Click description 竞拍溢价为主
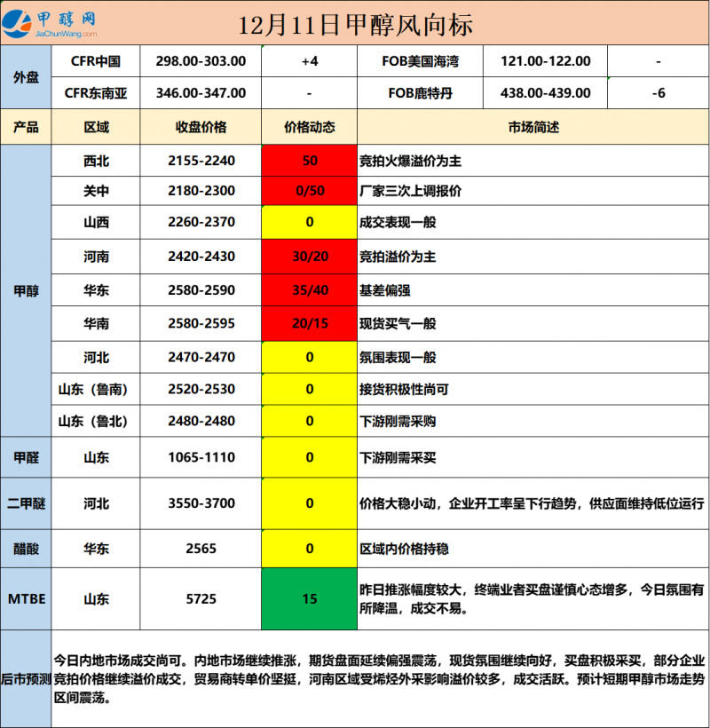710x728 pixels. (398, 257)
